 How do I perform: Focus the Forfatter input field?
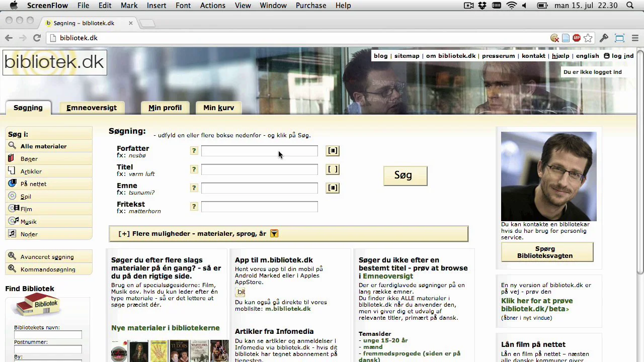coord(259,151)
